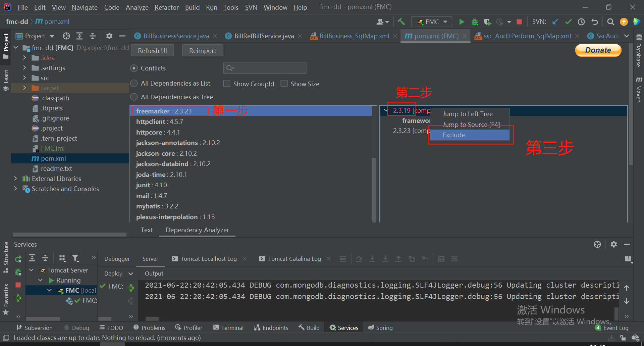Viewport: 644px width, 346px height.
Task: Open Tomcat Catalina Log tab
Action: click(x=294, y=259)
